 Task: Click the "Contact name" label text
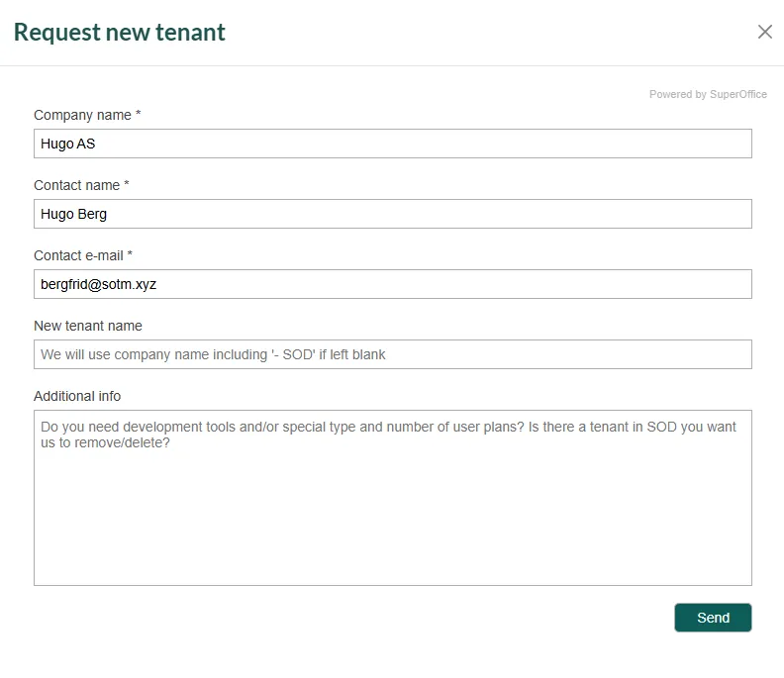click(x=76, y=185)
